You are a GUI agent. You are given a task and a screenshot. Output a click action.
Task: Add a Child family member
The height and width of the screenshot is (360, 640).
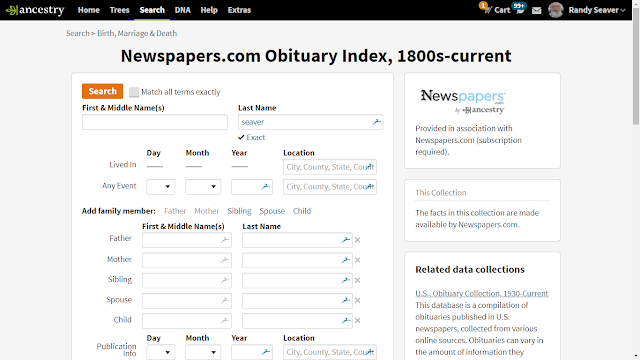click(302, 211)
